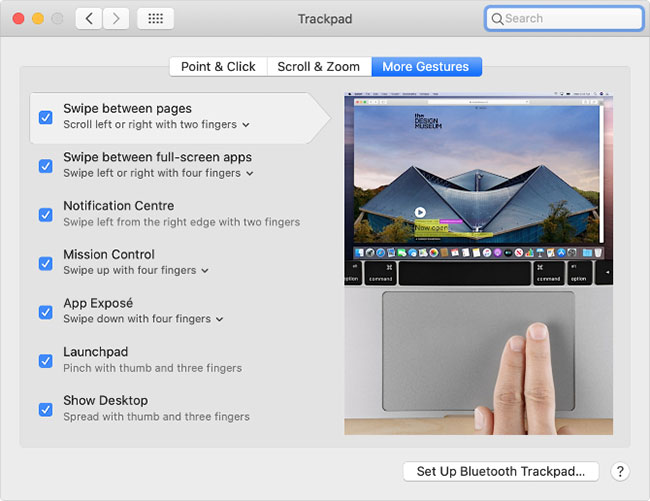The width and height of the screenshot is (650, 501).
Task: Click Set Up Bluetooth Trackpad button
Action: click(501, 471)
